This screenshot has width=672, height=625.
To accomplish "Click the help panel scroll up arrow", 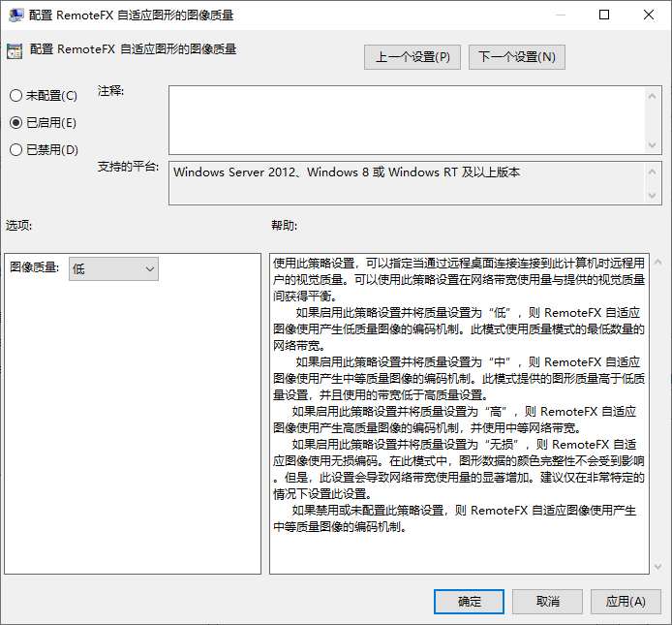I will point(657,263).
